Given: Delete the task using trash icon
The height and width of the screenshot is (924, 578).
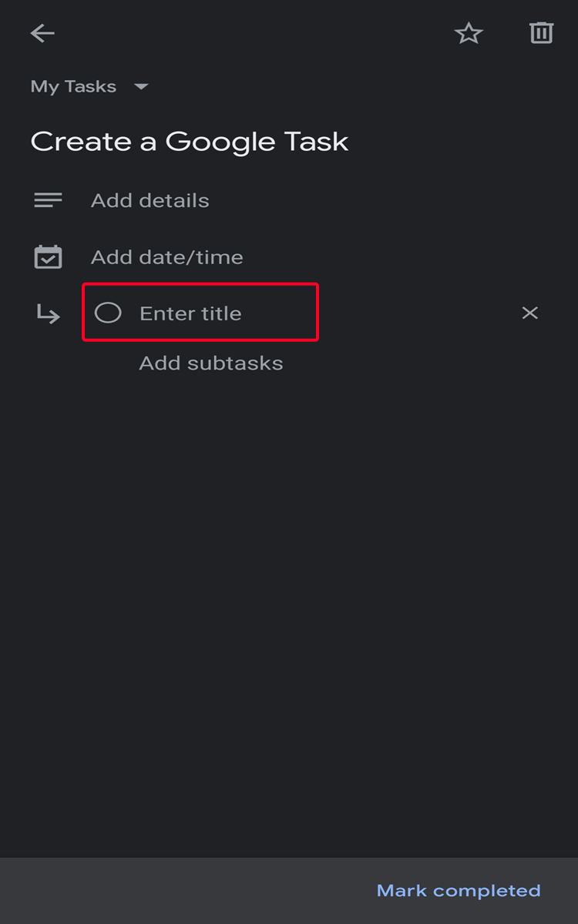Looking at the screenshot, I should click(x=540, y=33).
